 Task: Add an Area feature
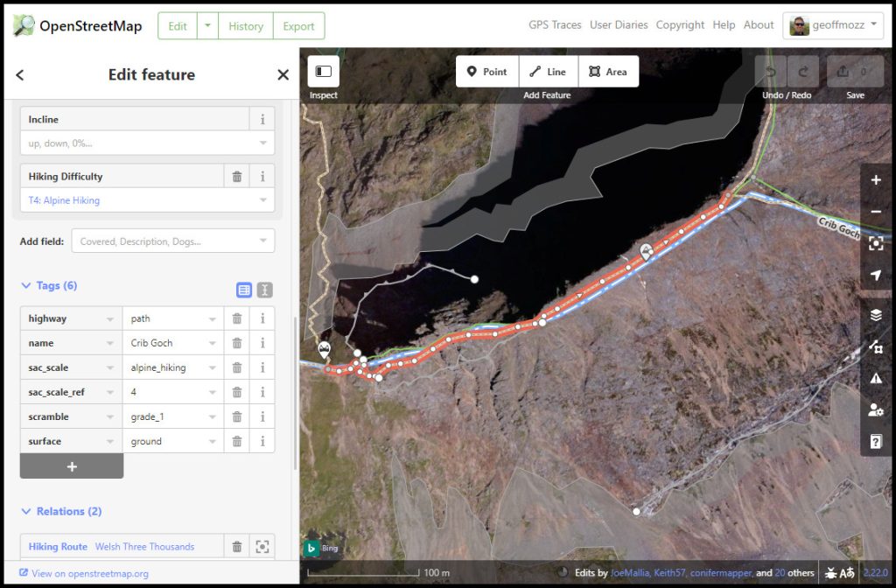click(x=609, y=72)
